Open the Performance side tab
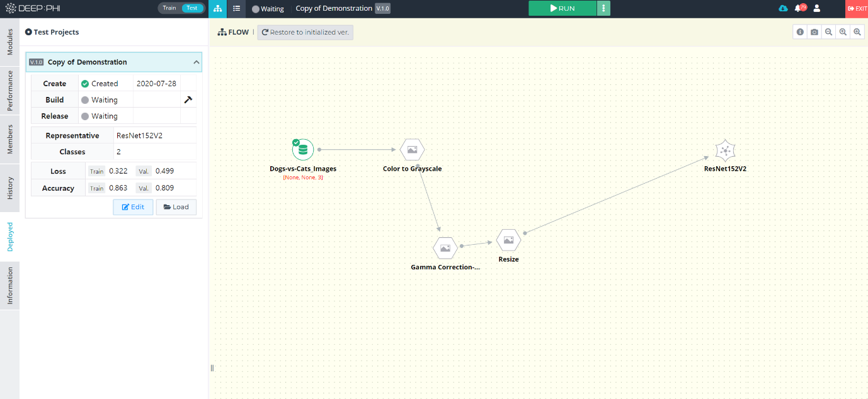Image resolution: width=868 pixels, height=399 pixels. 9,91
